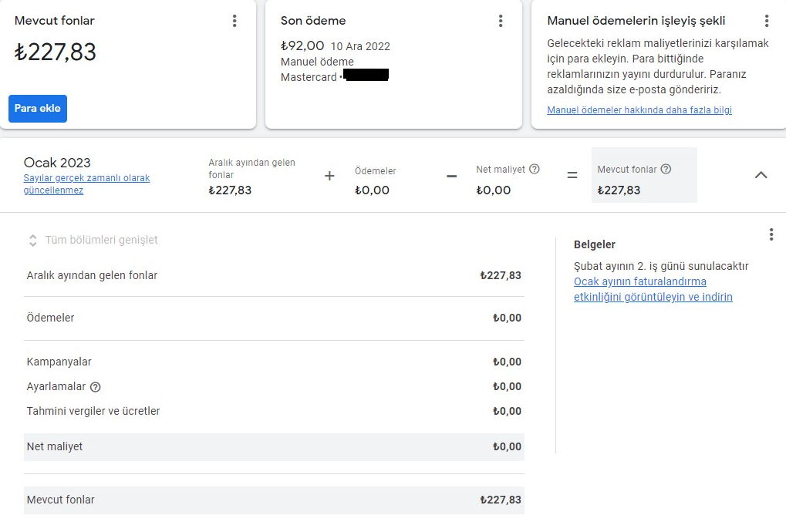Screen dimensions: 786x532
Task: Click the Aralık ayından gelen fonlar row
Action: pyautogui.click(x=274, y=275)
